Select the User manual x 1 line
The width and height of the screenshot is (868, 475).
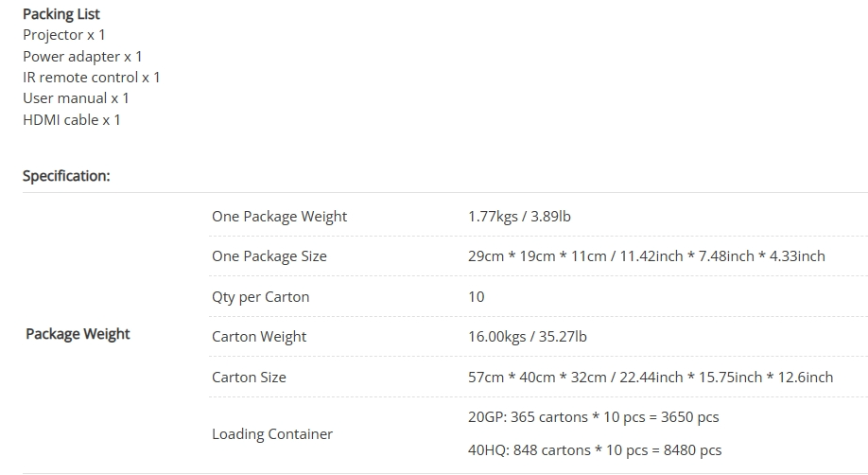coord(76,98)
